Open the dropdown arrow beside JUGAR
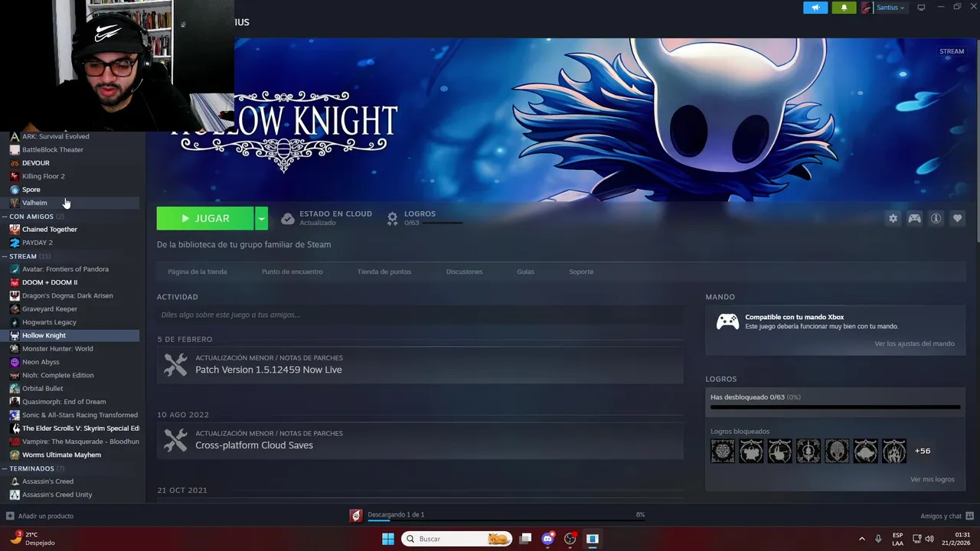The width and height of the screenshot is (980, 551). coord(261,218)
